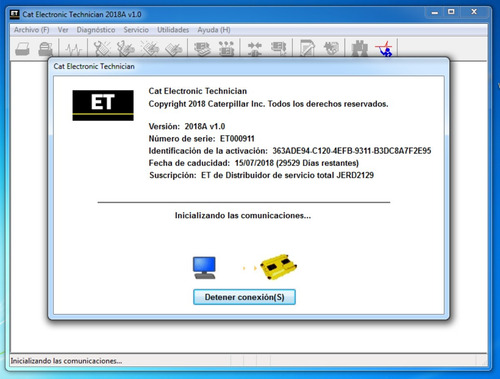Click the Print toolbar icon
Image resolution: width=500 pixels, height=379 pixels.
point(22,49)
